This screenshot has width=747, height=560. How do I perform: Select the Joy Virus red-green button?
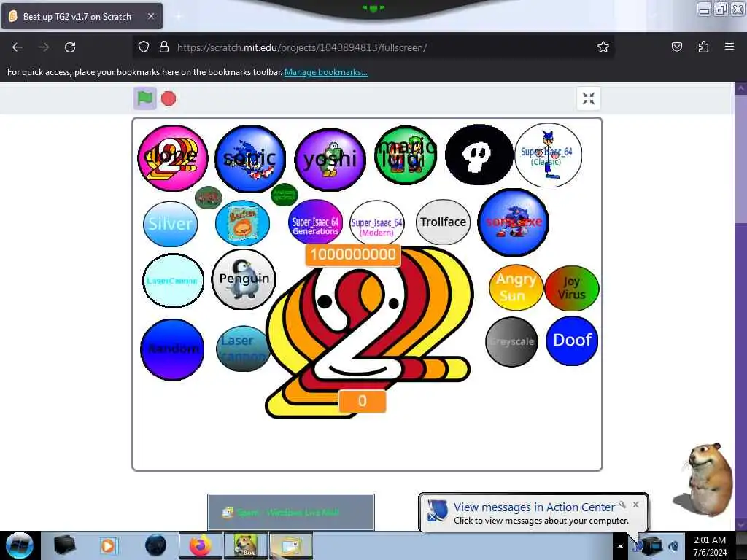point(571,288)
